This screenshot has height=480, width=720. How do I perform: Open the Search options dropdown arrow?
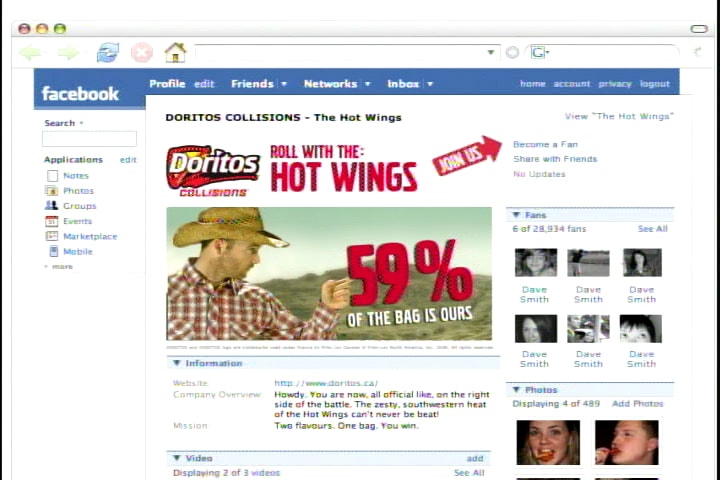pos(81,123)
